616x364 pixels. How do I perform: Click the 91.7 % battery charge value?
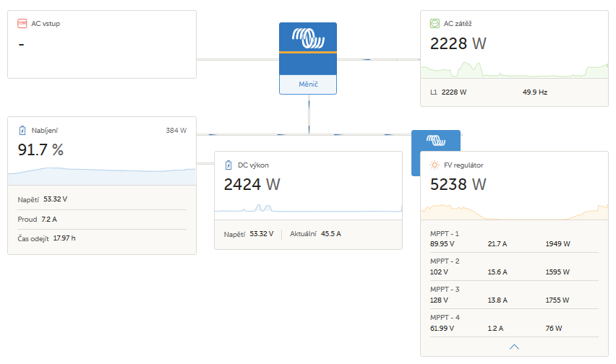[x=40, y=149]
